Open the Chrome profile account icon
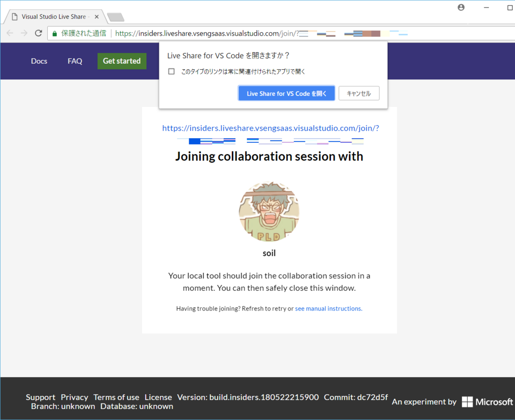 click(461, 7)
